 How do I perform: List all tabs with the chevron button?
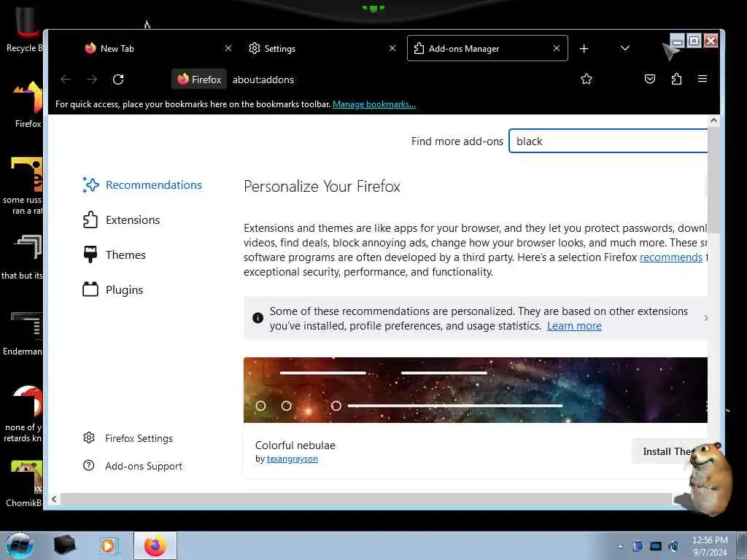[x=625, y=48]
